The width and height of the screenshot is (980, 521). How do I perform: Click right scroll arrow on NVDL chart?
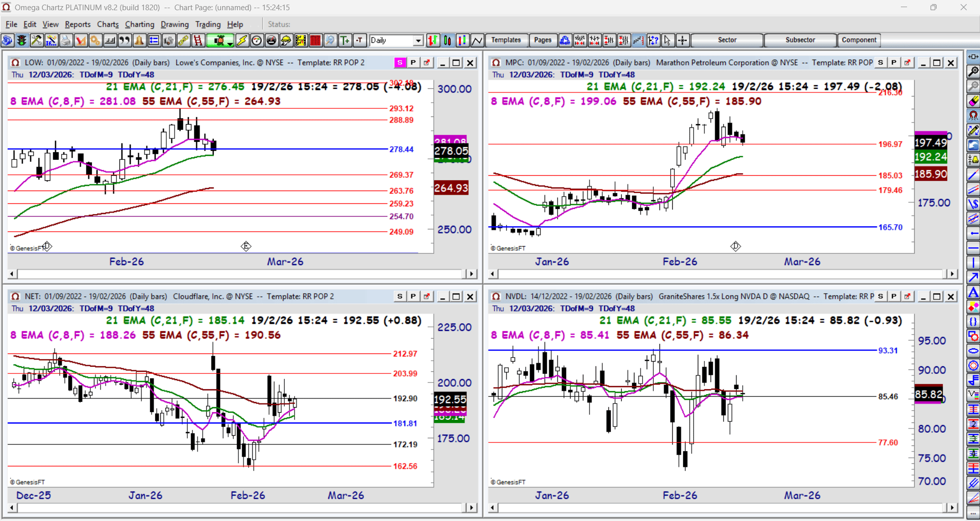952,508
